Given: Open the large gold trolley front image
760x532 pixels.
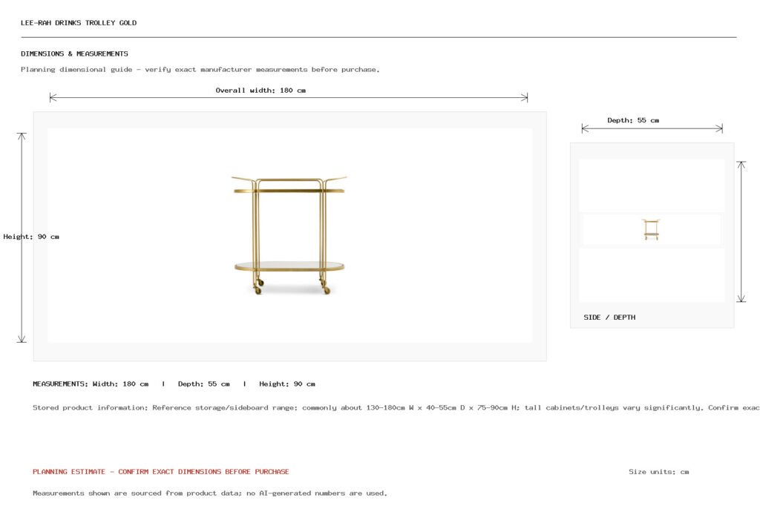Looking at the screenshot, I should click(x=289, y=235).
